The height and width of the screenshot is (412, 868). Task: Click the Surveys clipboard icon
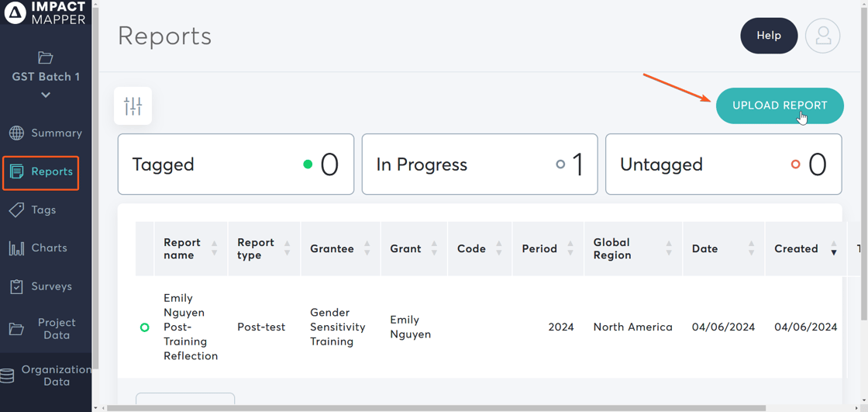16,286
